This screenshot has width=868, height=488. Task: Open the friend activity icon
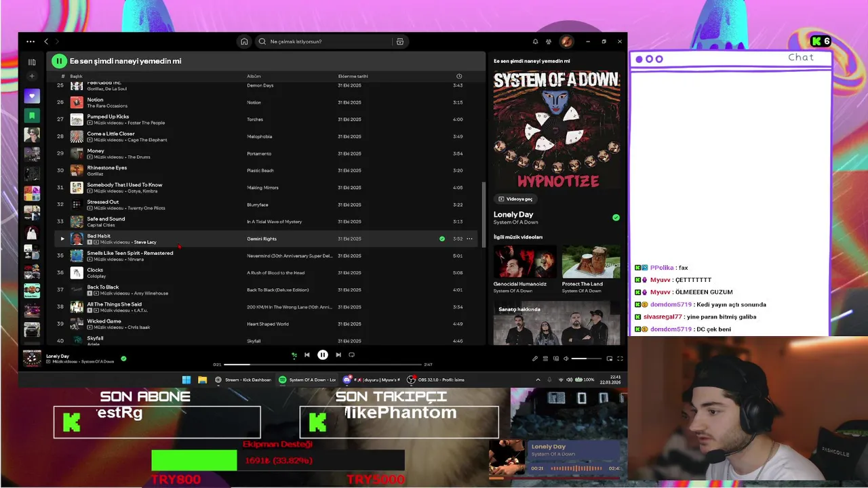(x=549, y=41)
